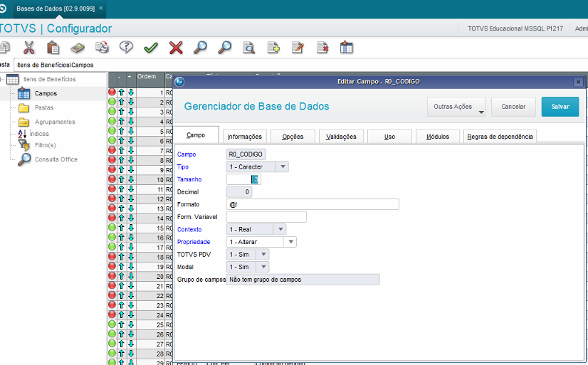Click the Grupo de campos field
The width and height of the screenshot is (588, 365).
point(303,280)
